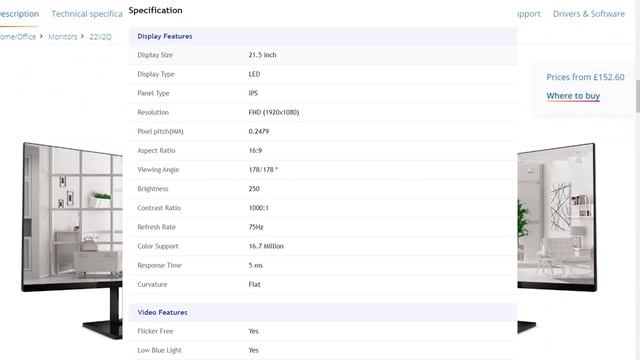
Task: Select the Video Features section header
Action: 162,312
